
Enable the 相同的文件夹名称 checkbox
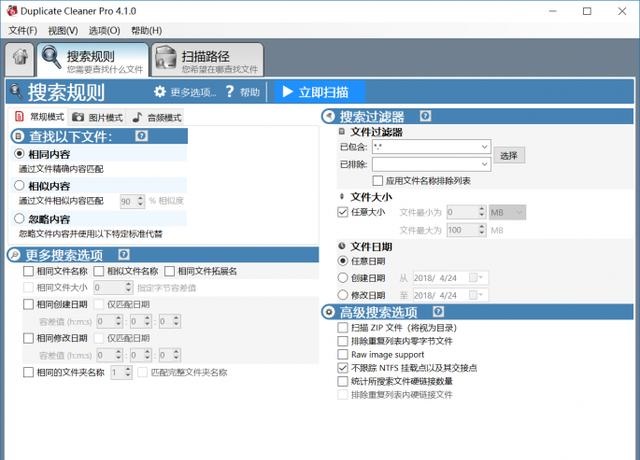28,372
